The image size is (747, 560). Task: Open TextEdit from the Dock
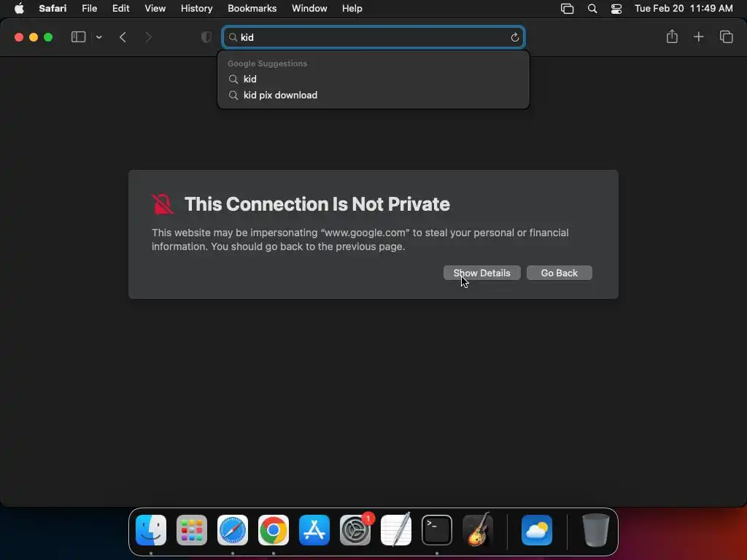tap(396, 530)
